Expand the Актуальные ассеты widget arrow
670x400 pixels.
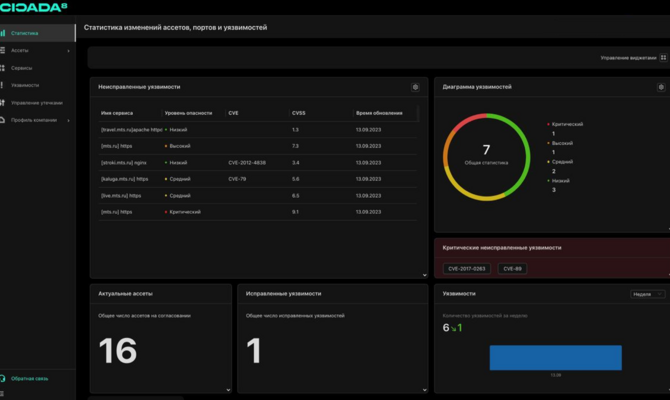228,390
